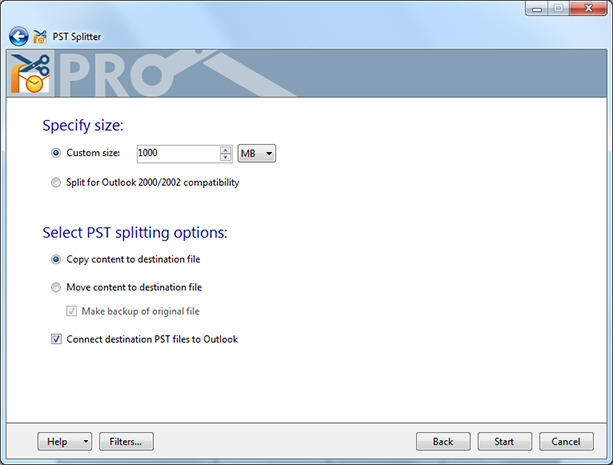Click the blue back arrow icon
This screenshot has height=465, width=613.
coord(18,37)
